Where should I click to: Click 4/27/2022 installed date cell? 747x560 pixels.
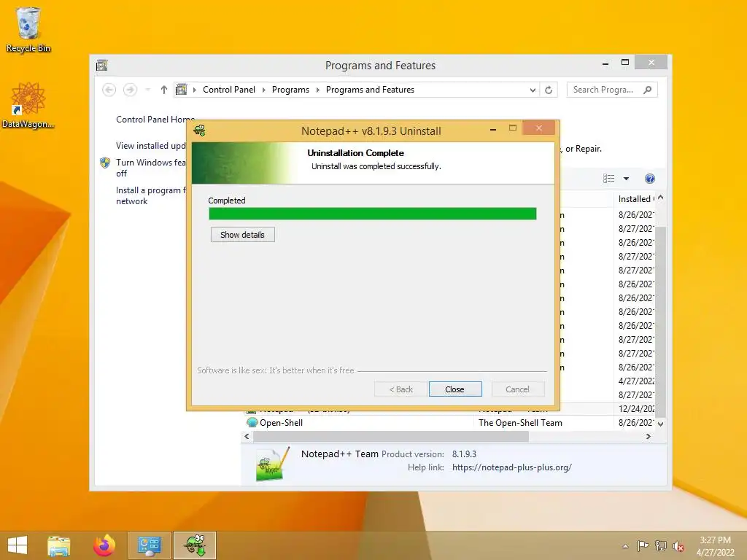636,381
